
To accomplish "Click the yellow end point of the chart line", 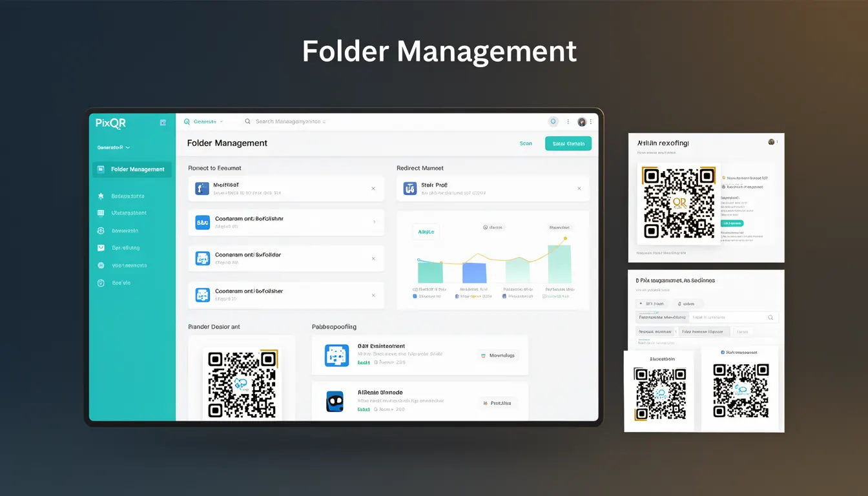I will (x=565, y=238).
